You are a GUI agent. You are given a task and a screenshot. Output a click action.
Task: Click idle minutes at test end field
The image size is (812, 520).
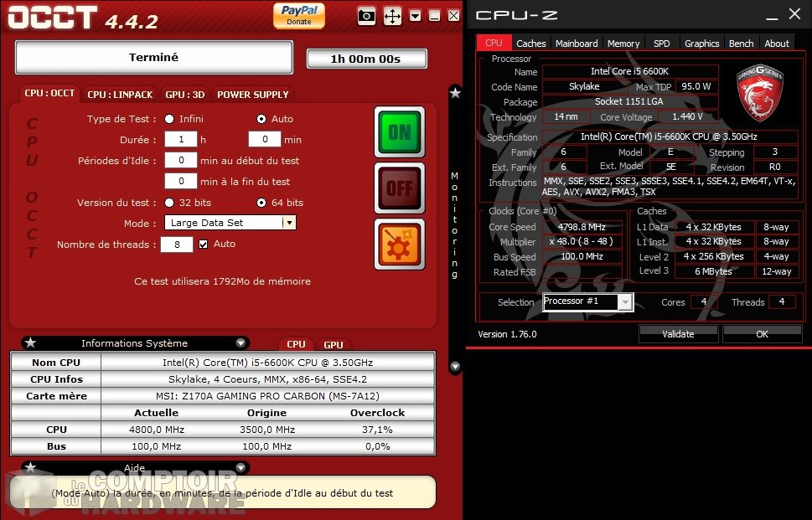181,181
